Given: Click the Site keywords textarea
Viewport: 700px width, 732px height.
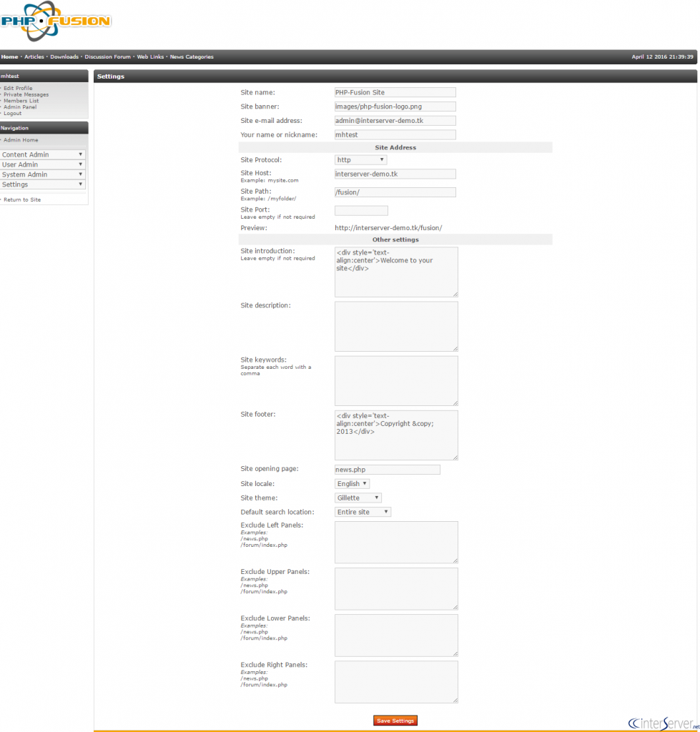Looking at the screenshot, I should 396,381.
